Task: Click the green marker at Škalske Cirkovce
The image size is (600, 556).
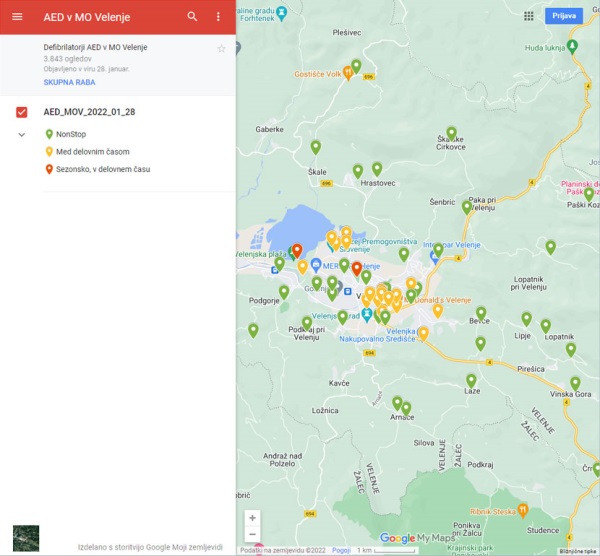Action: (x=452, y=133)
